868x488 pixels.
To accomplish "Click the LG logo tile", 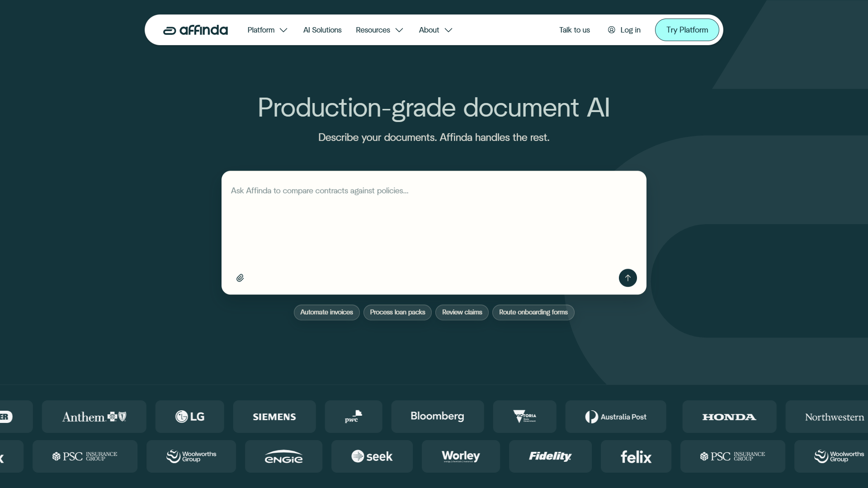I will point(189,417).
